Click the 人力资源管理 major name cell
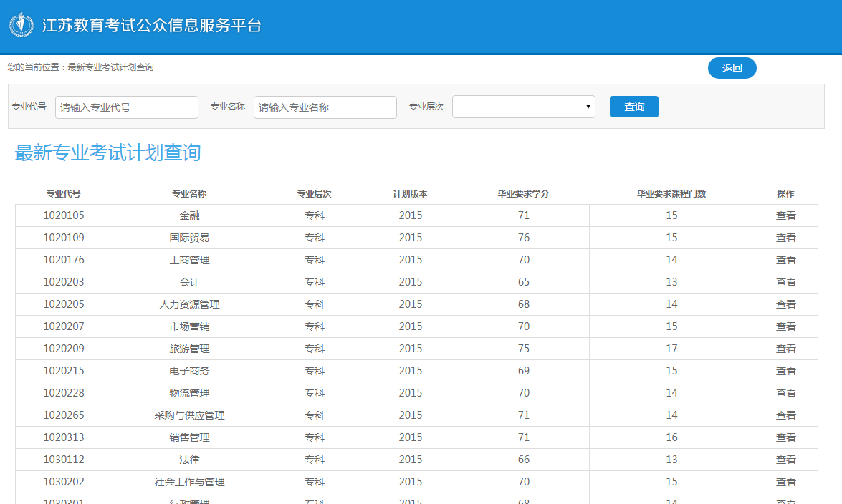This screenshot has width=842, height=504. click(190, 304)
